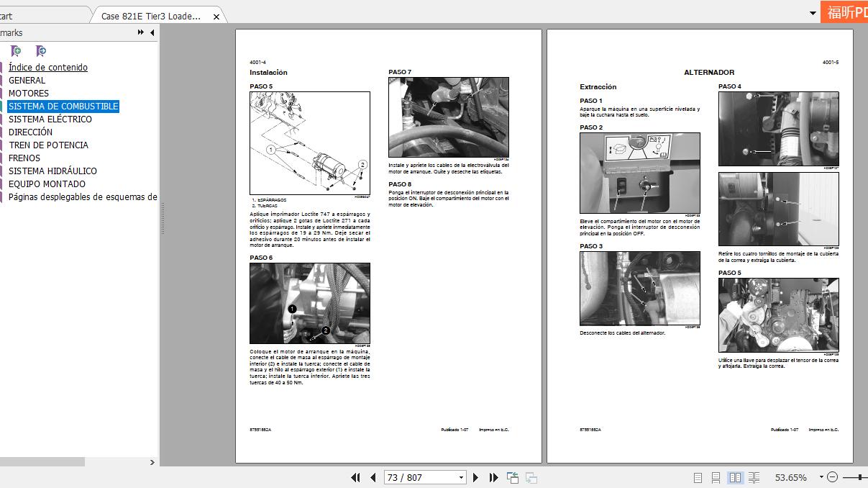Open the Índice de contenido bookmark
Image resolution: width=868 pixels, height=488 pixels.
[x=47, y=67]
